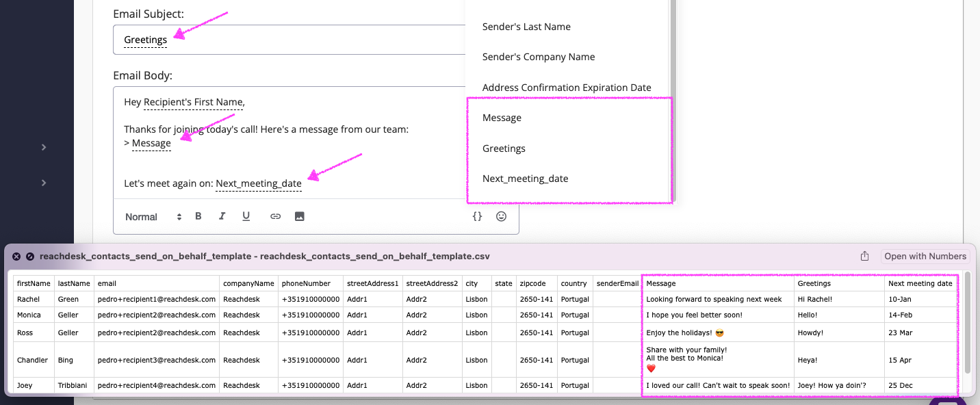Click the email column header

click(x=157, y=283)
